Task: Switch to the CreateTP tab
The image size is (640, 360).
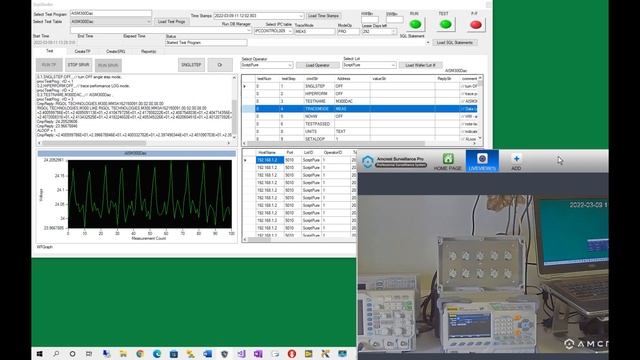Action: coord(82,51)
